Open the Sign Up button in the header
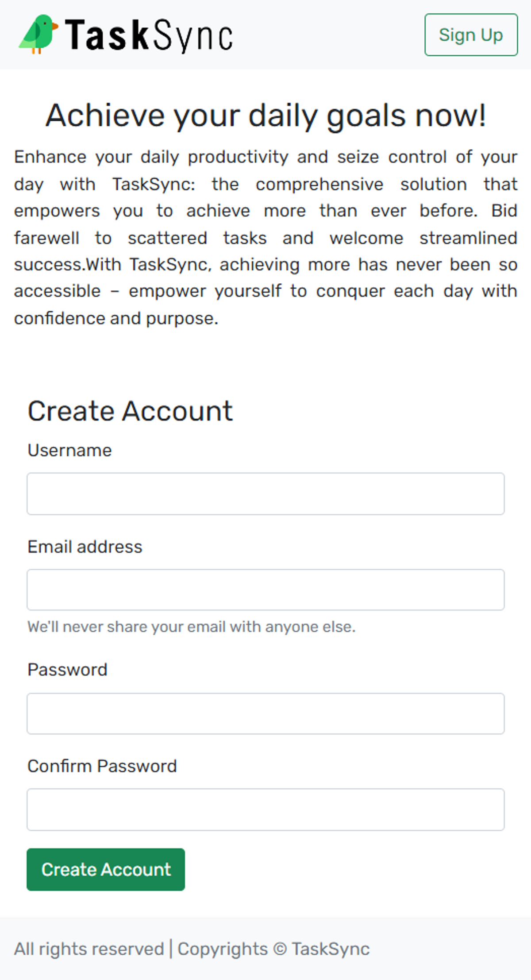The image size is (531, 980). coord(471,35)
